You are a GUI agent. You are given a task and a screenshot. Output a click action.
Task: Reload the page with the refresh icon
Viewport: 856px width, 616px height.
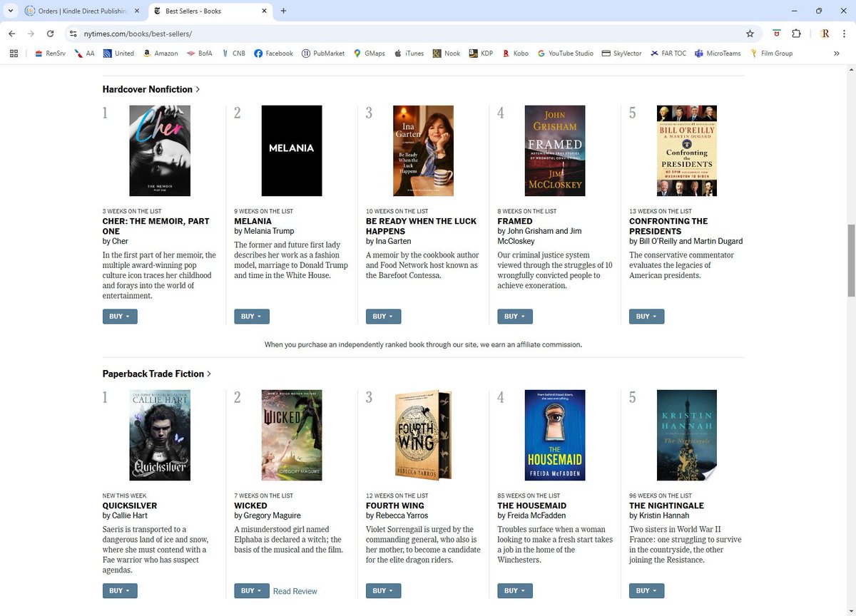tap(50, 34)
